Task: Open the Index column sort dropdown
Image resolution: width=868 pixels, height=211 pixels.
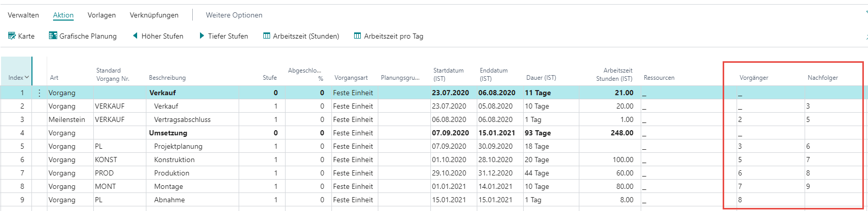Action: pyautogui.click(x=27, y=78)
